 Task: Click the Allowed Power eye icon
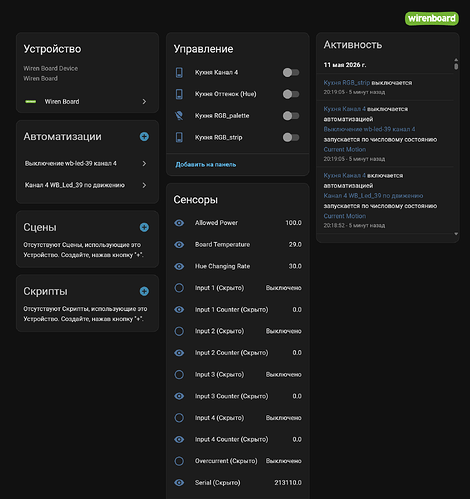pyautogui.click(x=179, y=223)
